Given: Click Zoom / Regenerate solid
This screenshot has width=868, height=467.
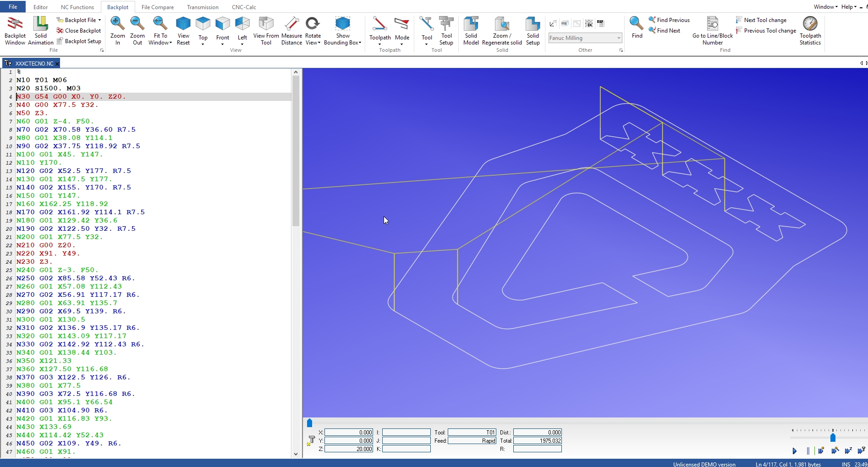Looking at the screenshot, I should point(502,31).
